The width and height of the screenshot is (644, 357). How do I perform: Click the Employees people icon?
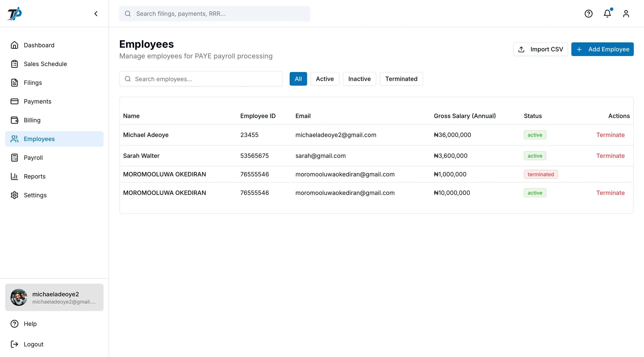point(14,139)
